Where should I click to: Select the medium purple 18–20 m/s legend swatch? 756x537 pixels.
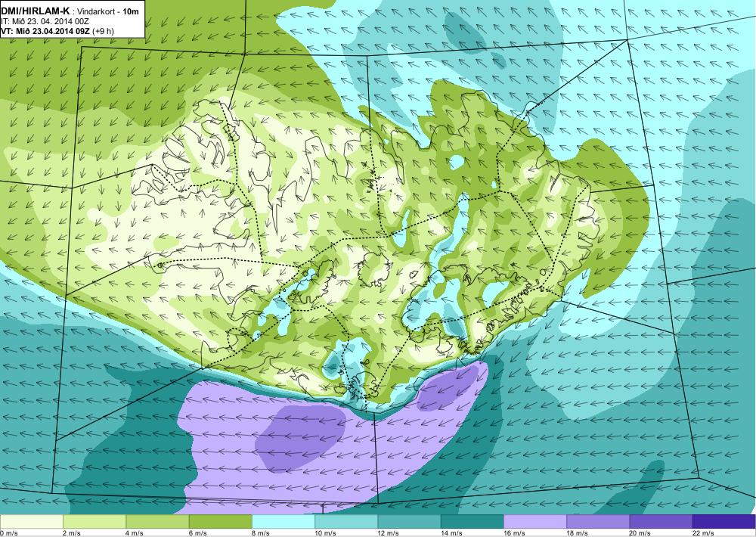tap(598, 522)
